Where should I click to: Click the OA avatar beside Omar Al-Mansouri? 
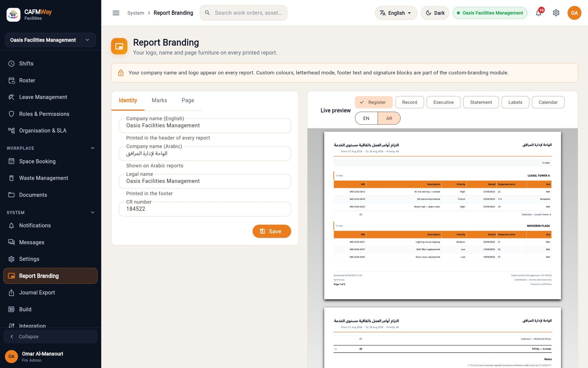(11, 356)
